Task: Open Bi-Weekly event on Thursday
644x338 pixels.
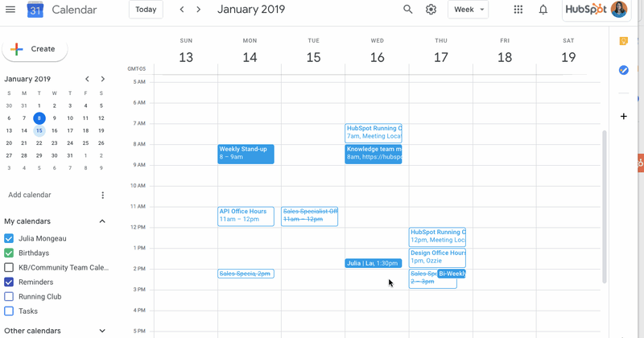Action: coord(452,274)
